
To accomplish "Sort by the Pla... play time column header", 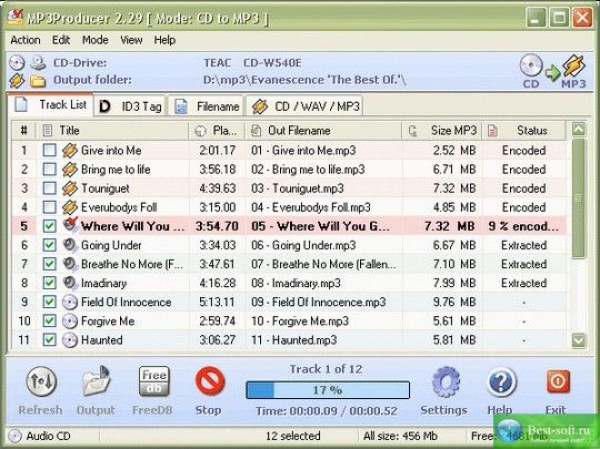I will (217, 131).
